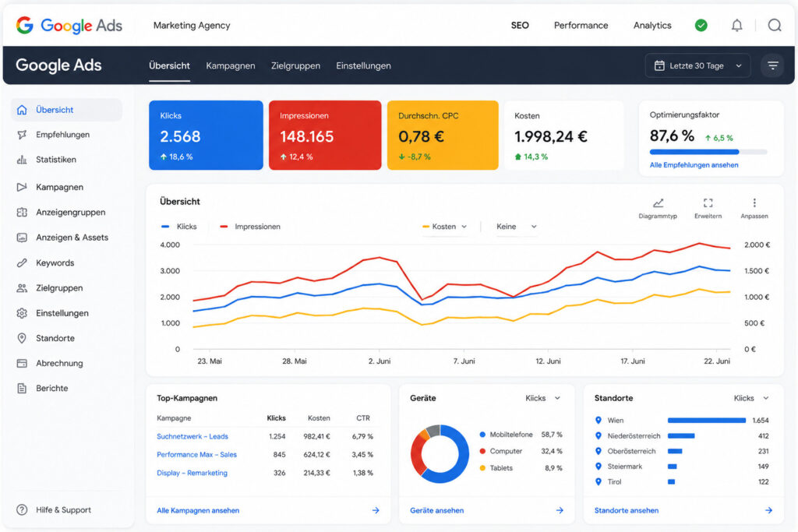The image size is (798, 532).
Task: Click the devices donut chart
Action: [440, 453]
